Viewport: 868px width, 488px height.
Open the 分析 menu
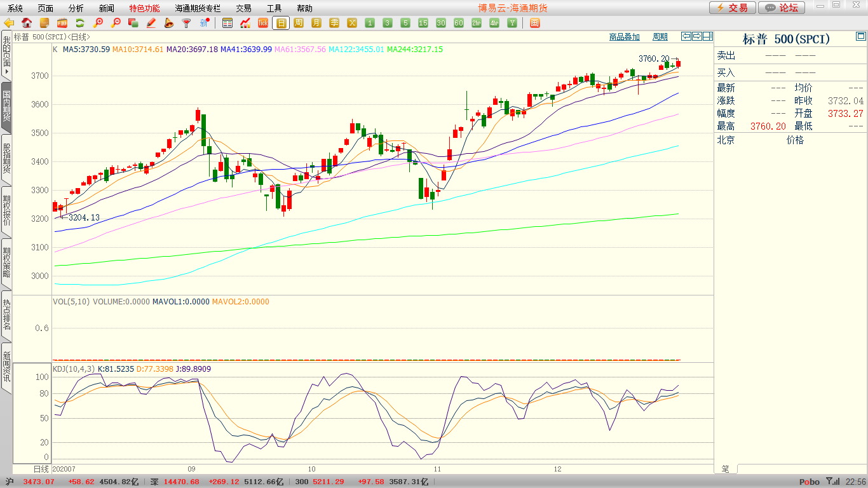(x=76, y=8)
